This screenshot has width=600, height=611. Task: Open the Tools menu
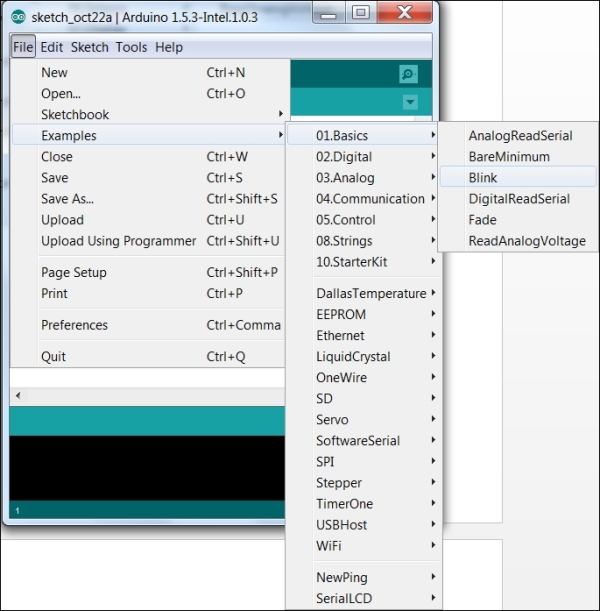tap(131, 47)
